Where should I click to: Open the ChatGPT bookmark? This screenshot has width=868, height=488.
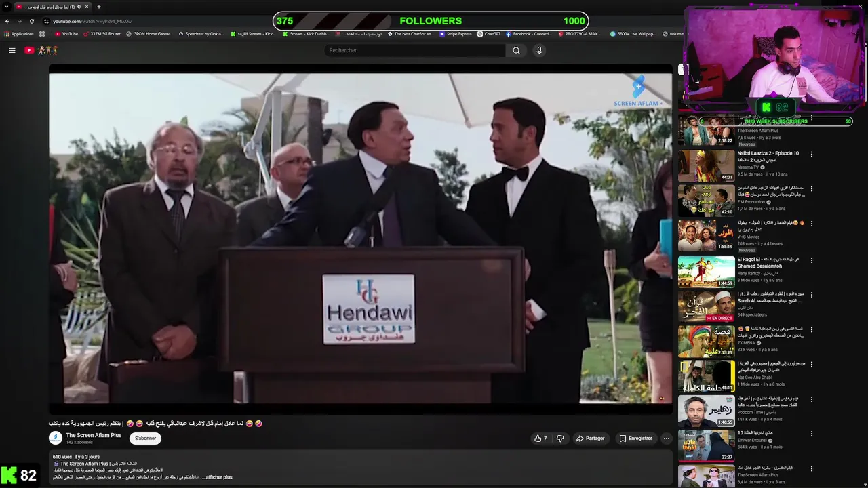tap(488, 34)
